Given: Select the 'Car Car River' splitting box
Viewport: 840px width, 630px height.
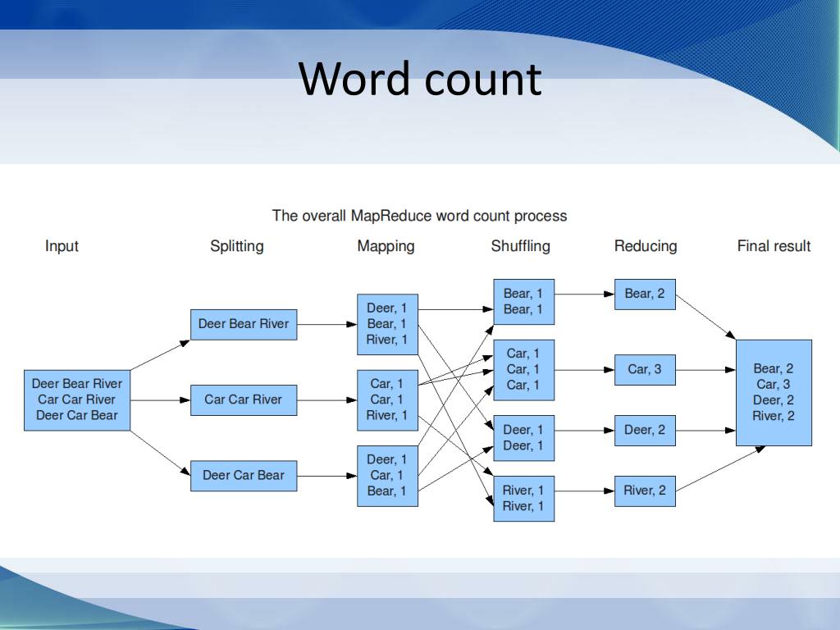Looking at the screenshot, I should 244,400.
